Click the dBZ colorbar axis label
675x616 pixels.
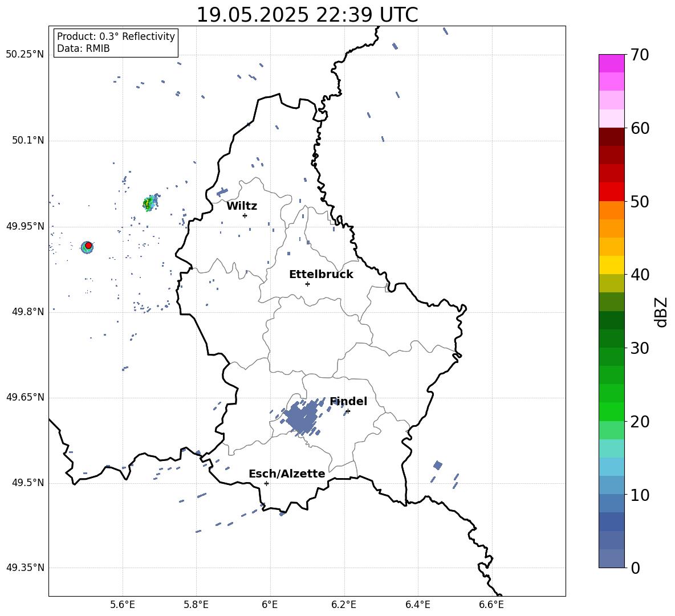pyautogui.click(x=662, y=312)
